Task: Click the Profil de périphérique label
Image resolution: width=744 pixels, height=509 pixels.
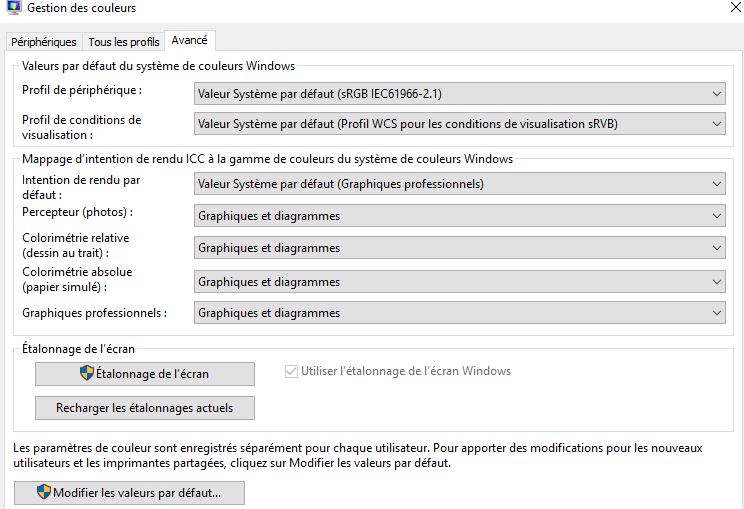Action: click(x=82, y=90)
